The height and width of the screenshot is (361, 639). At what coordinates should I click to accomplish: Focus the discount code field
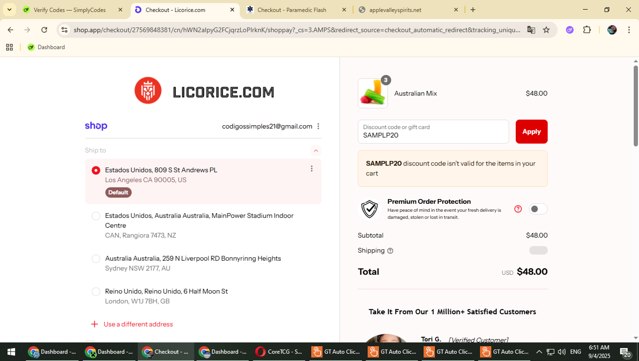433,132
